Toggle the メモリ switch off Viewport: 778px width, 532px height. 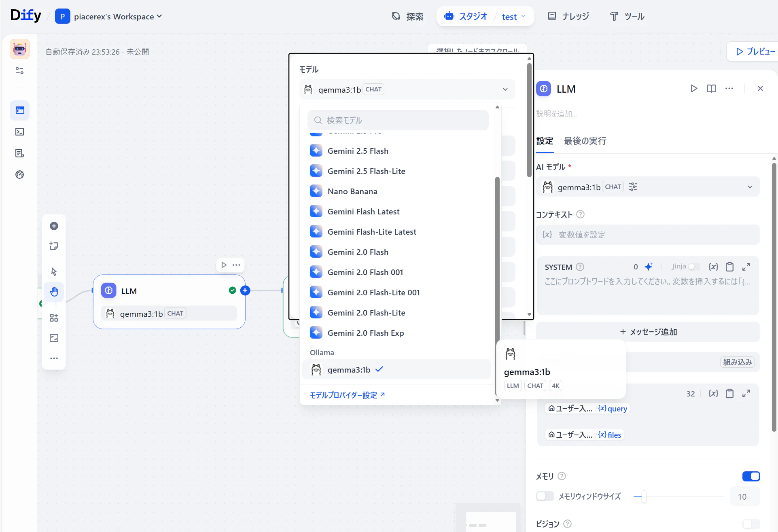(x=751, y=477)
